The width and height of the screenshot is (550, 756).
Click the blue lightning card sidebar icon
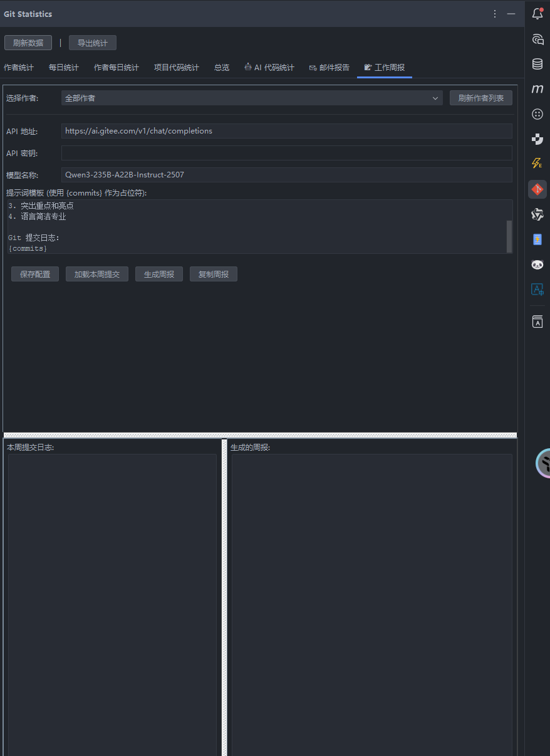[x=537, y=239]
